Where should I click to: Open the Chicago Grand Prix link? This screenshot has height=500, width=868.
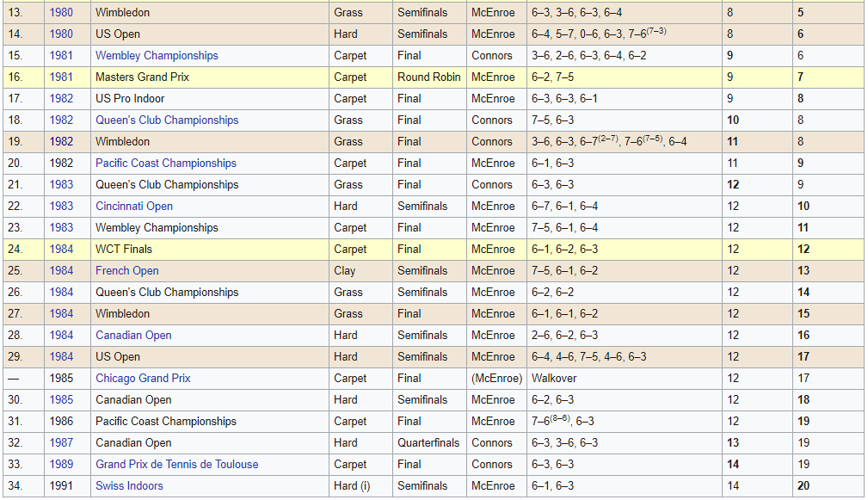(x=143, y=379)
